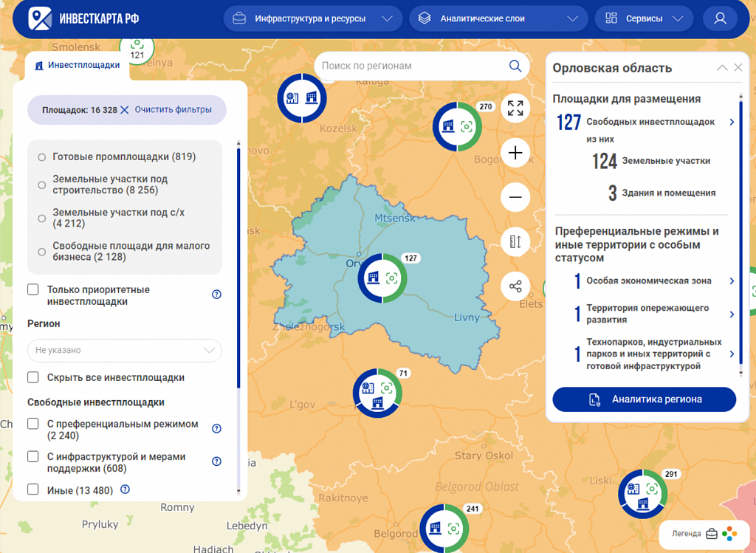Zoom out with the minus button
Image resolution: width=756 pixels, height=553 pixels.
coord(515,197)
